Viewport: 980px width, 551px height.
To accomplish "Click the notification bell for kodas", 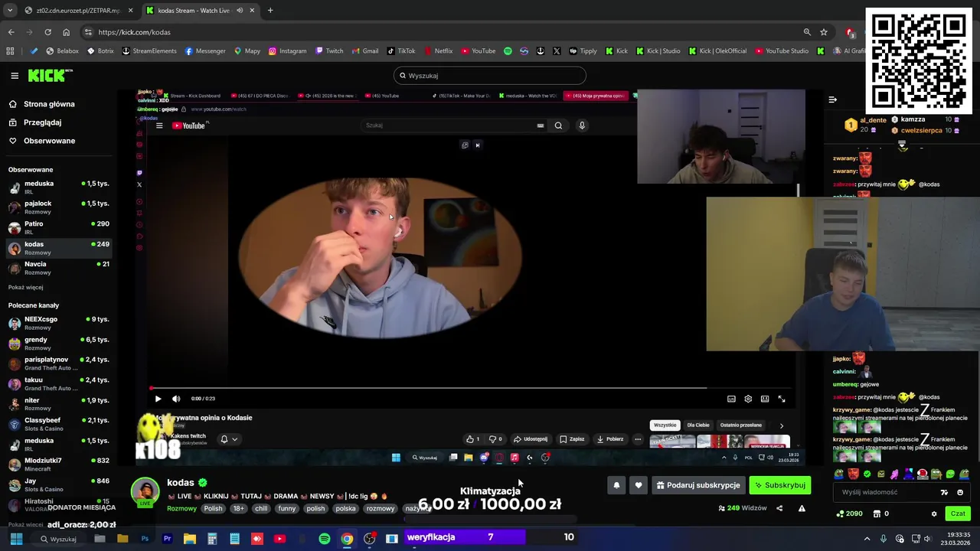I will (x=616, y=485).
